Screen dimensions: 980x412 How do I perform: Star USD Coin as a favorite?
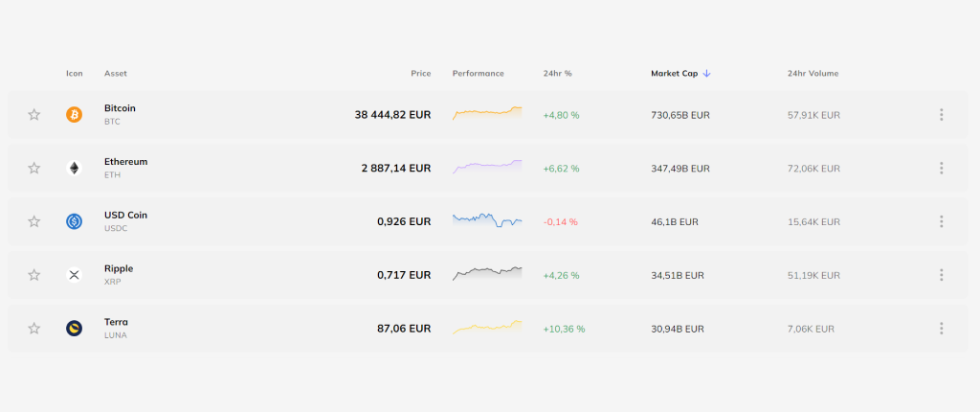(x=34, y=221)
